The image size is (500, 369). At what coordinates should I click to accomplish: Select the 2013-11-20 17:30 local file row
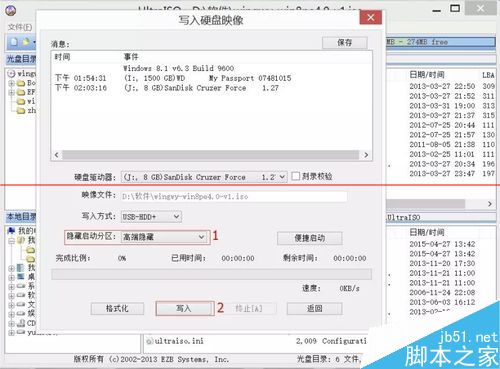442,263
